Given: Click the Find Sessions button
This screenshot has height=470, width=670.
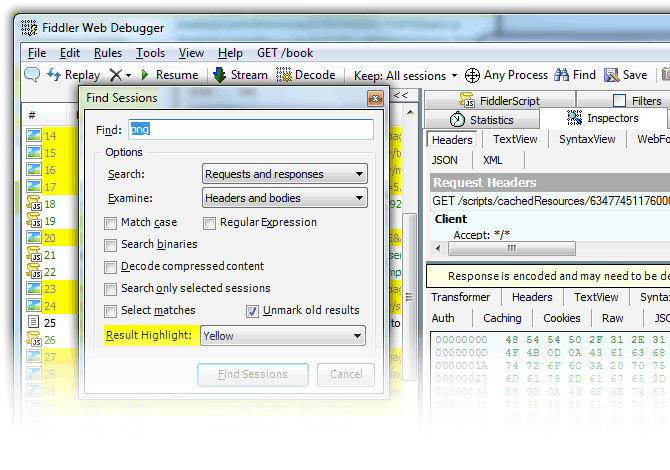Looking at the screenshot, I should 252,375.
